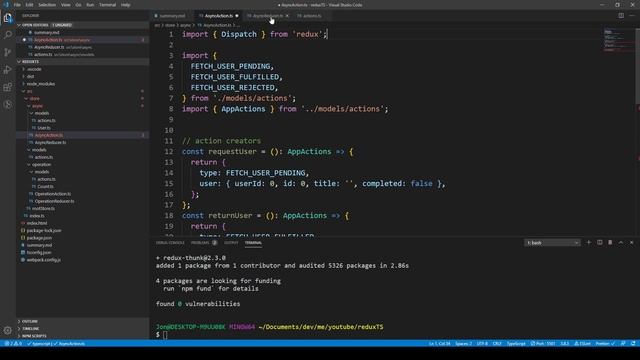Close the AsyncReducer.ts editor tab
This screenshot has width=640, height=360.
point(287,16)
